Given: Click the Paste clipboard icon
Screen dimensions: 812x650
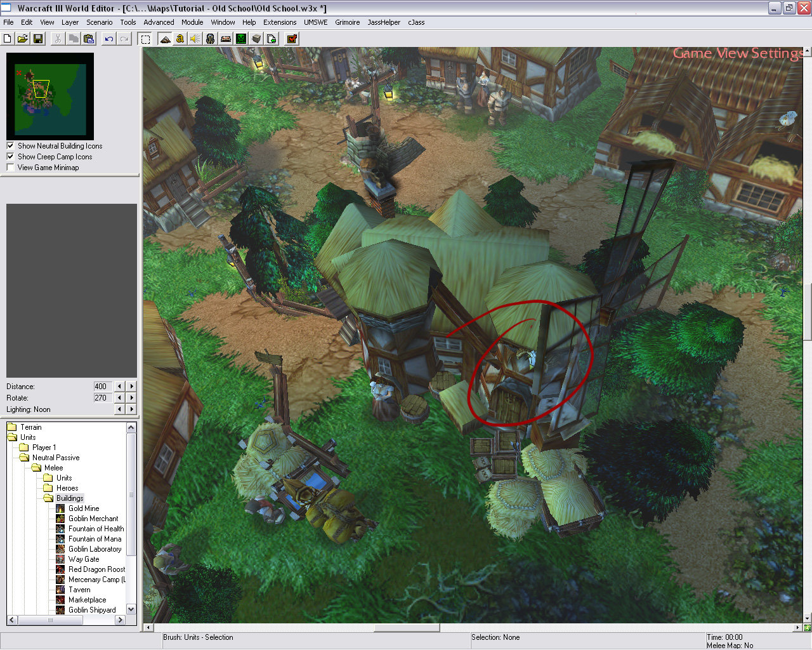Looking at the screenshot, I should click(89, 39).
